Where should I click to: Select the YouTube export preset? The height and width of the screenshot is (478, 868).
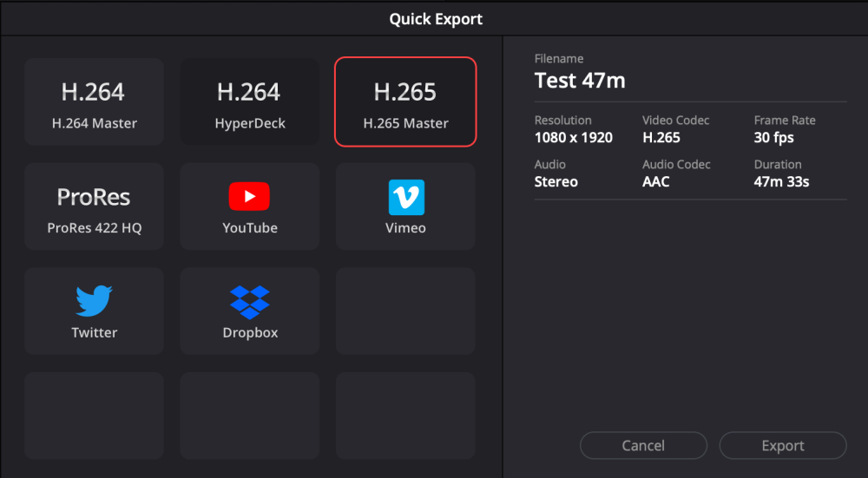(x=250, y=206)
